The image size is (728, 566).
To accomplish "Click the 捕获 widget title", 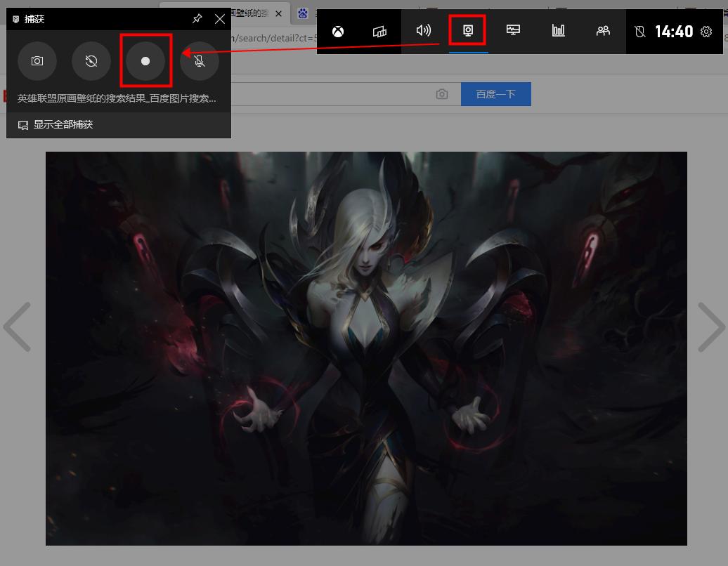I will 34,19.
